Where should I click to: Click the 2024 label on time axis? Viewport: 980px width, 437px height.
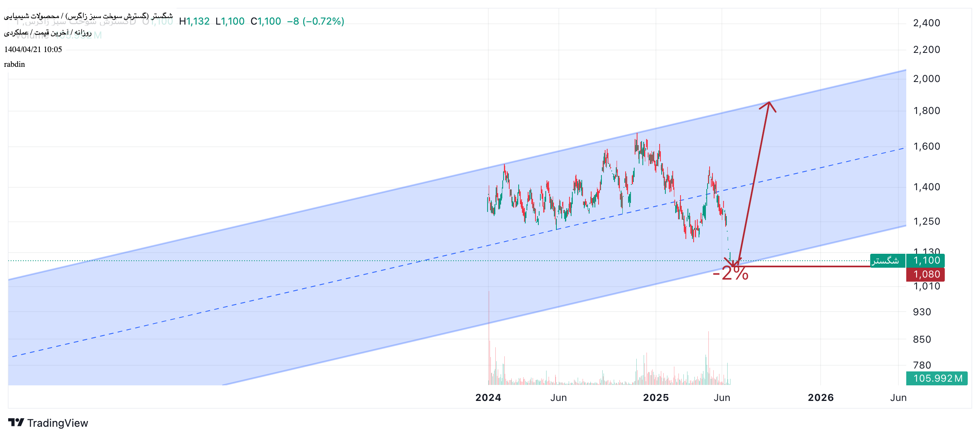pos(488,398)
